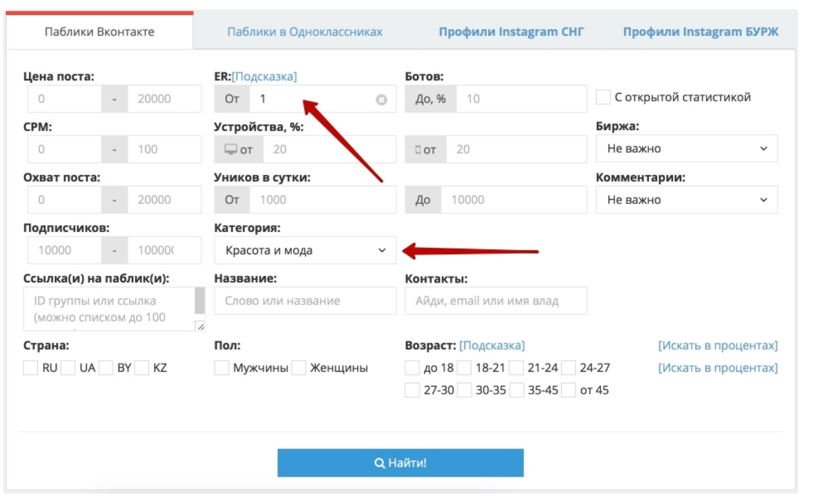Viewport: 818px width, 504px height.
Task: Clear the ER field with the X icon
Action: click(x=381, y=100)
